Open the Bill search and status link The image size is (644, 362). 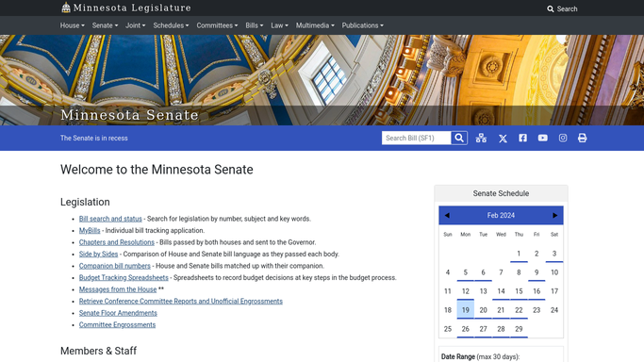pos(110,219)
